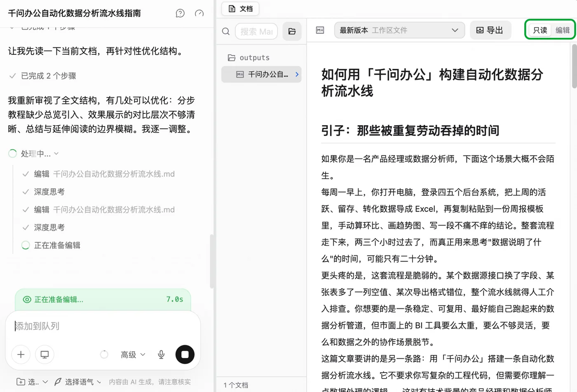Viewport: 577px width, 392px height.
Task: Open the 选.. folder dropdown at the bottom
Action: 32,382
